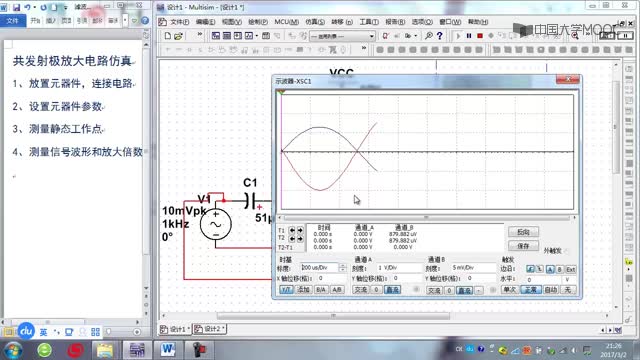640x360 pixels.
Task: Open a file with the folder icon
Action: 178,36
